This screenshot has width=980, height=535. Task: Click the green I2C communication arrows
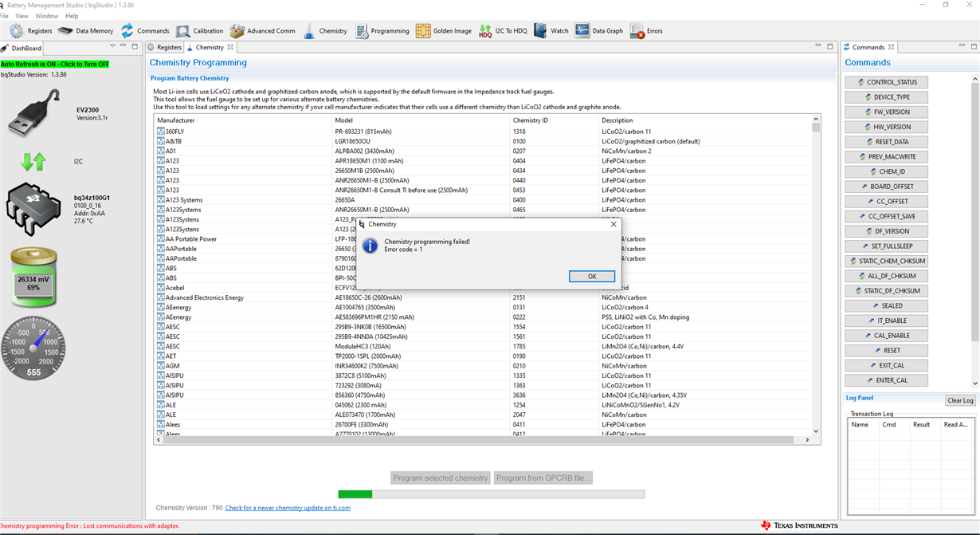pos(33,162)
